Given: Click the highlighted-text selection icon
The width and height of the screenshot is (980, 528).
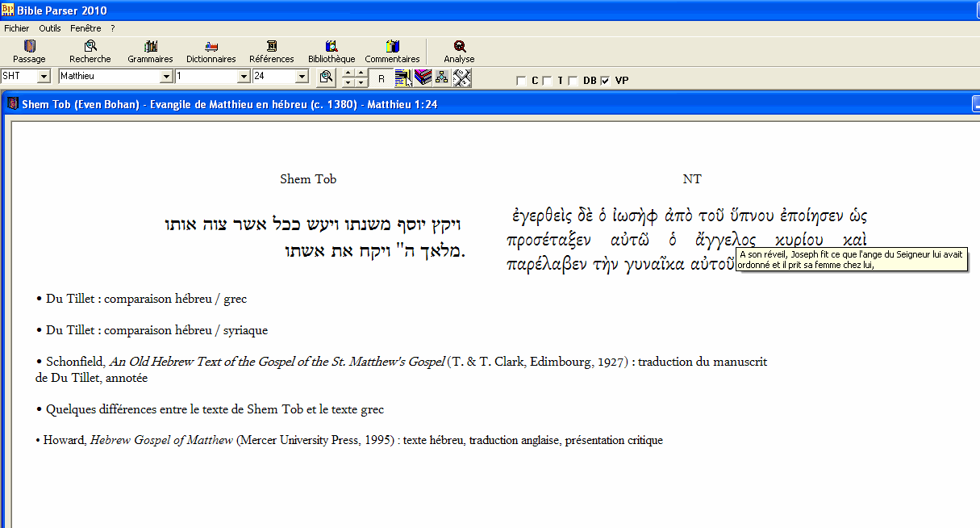Looking at the screenshot, I should coord(403,78).
